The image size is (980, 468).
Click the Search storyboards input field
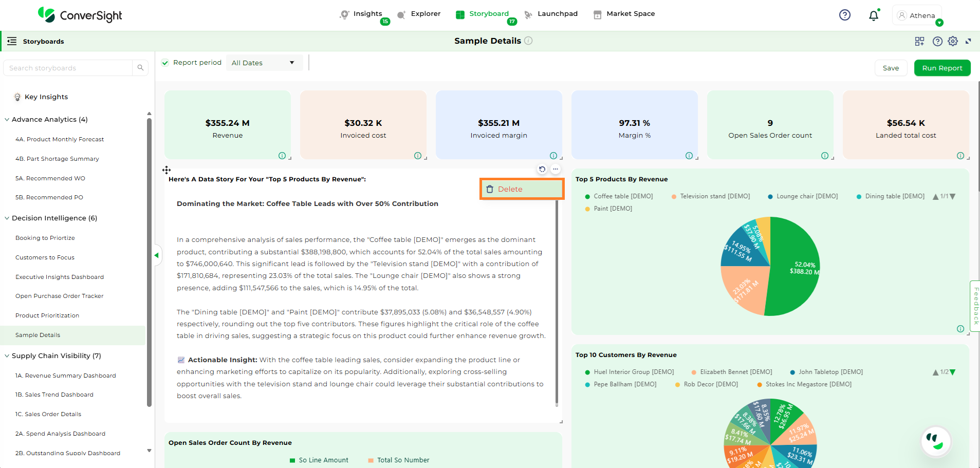click(x=68, y=68)
